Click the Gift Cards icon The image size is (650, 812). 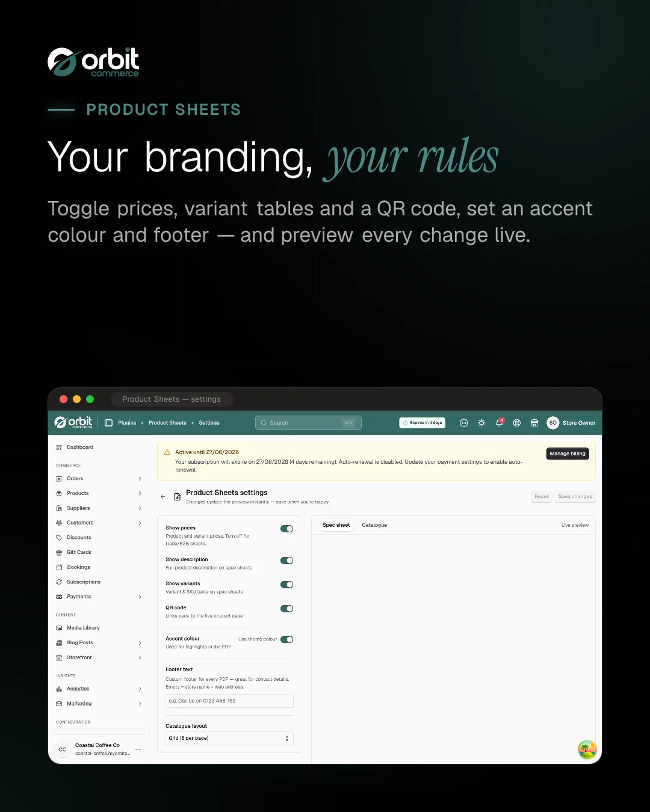tap(59, 552)
